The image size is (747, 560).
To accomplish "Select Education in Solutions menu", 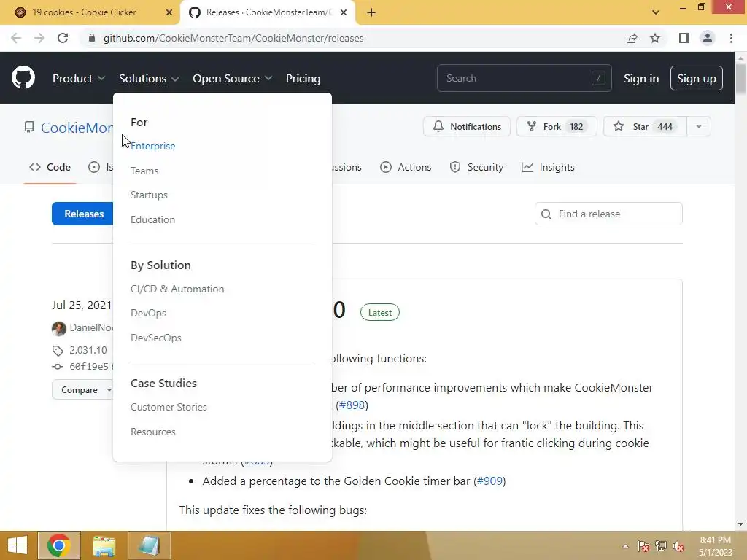I will click(153, 220).
